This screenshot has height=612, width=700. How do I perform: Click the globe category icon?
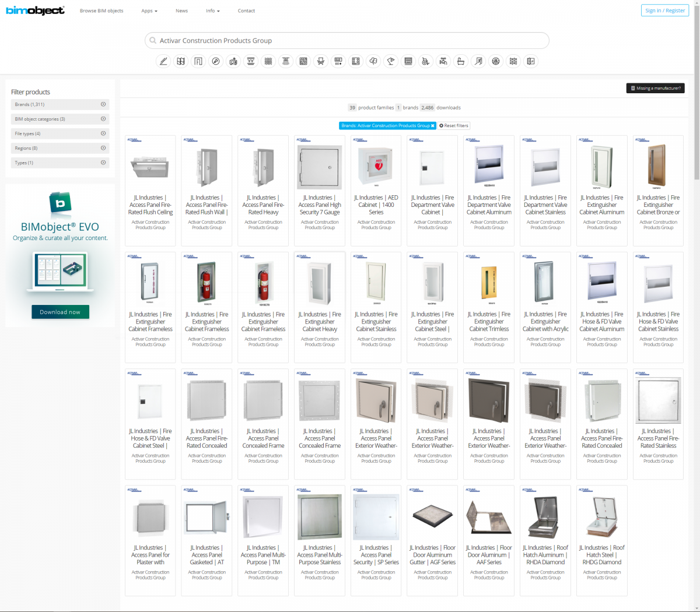click(495, 61)
